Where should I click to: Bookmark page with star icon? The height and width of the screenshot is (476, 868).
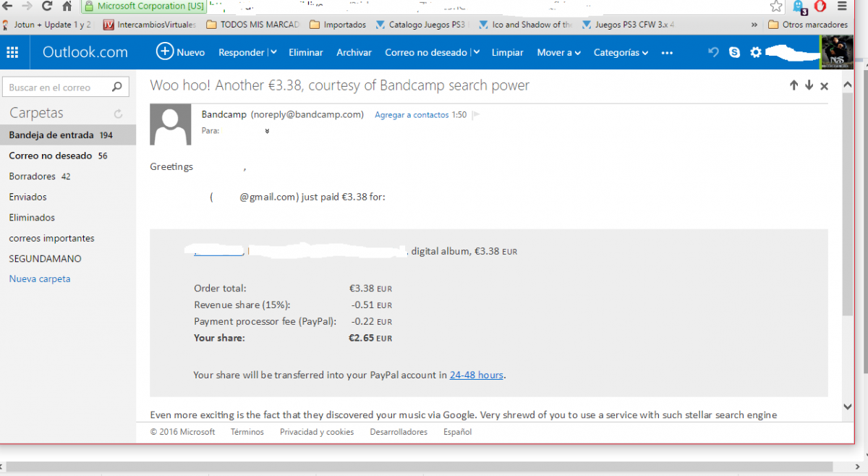[x=776, y=7]
